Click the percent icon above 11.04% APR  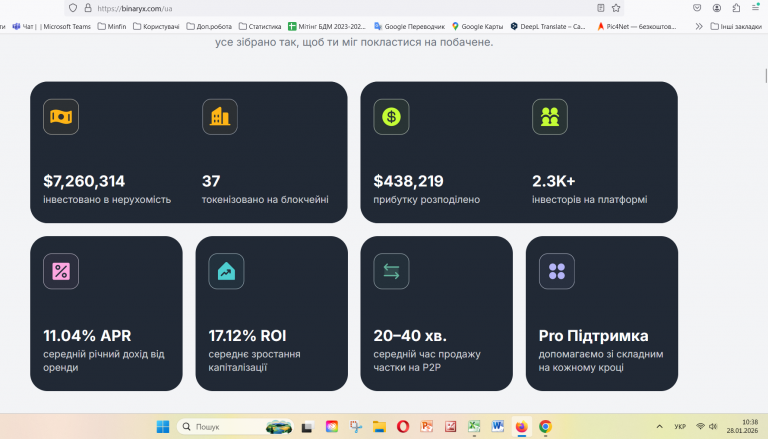tap(61, 271)
